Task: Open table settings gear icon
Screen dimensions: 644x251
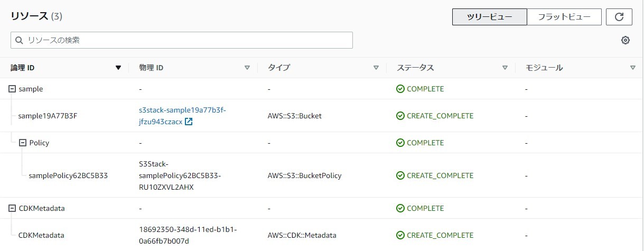Action: [626, 40]
